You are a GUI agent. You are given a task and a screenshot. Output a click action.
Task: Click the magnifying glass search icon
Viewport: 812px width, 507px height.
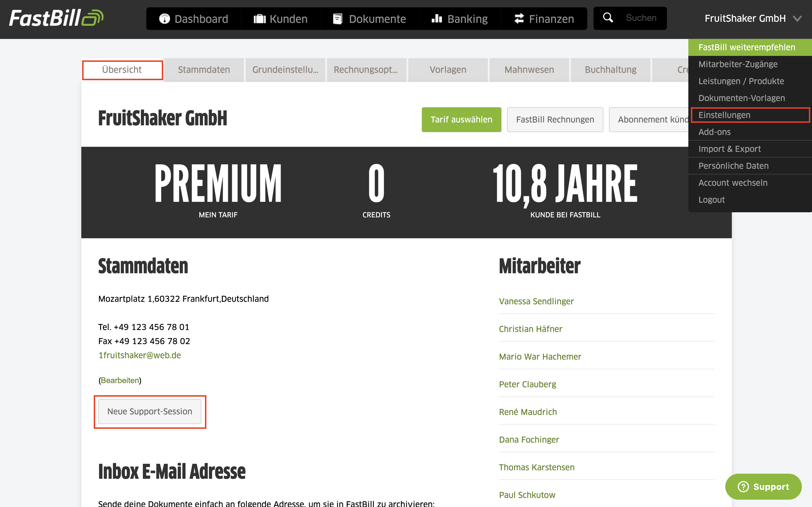[608, 18]
